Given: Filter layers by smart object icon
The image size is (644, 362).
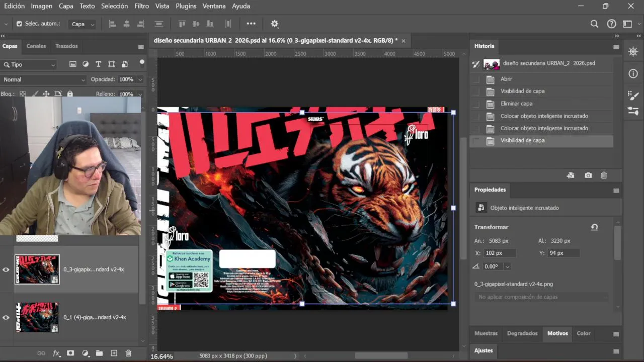Looking at the screenshot, I should click(124, 64).
